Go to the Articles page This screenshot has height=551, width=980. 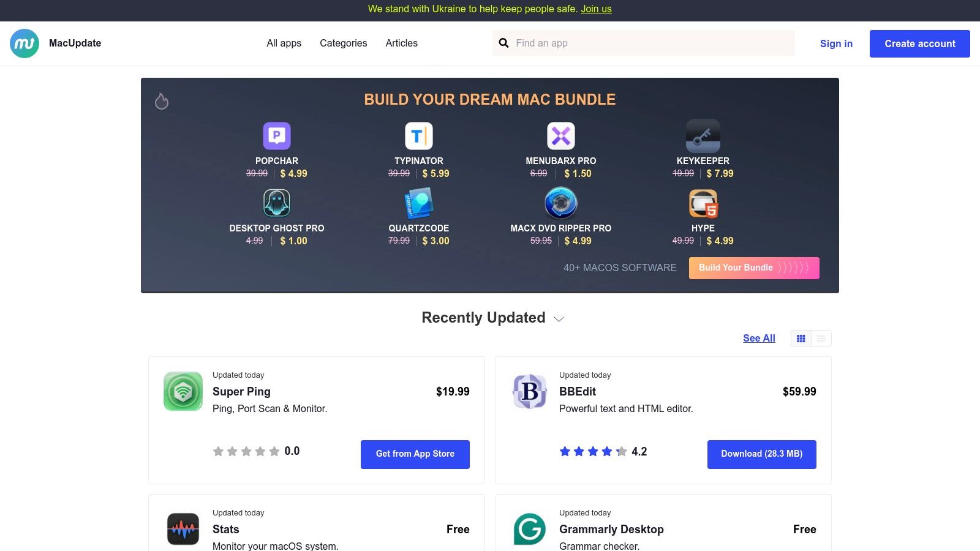401,43
